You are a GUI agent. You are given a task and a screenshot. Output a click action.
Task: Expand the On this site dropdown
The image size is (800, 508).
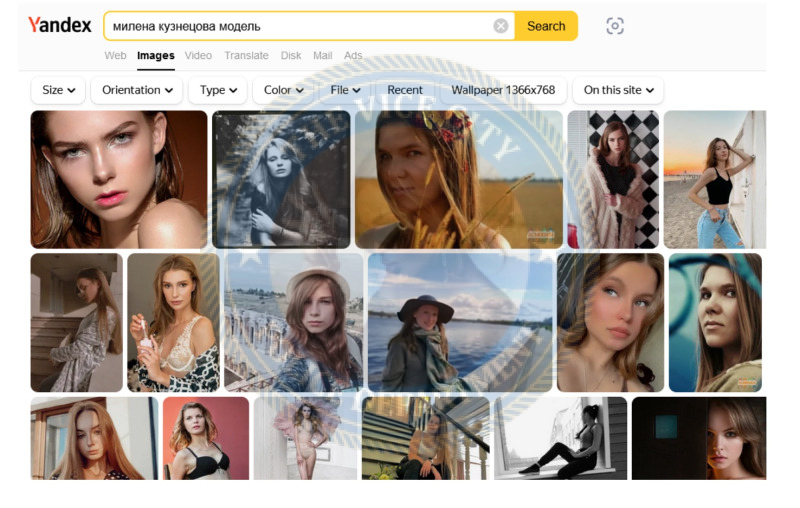[618, 90]
